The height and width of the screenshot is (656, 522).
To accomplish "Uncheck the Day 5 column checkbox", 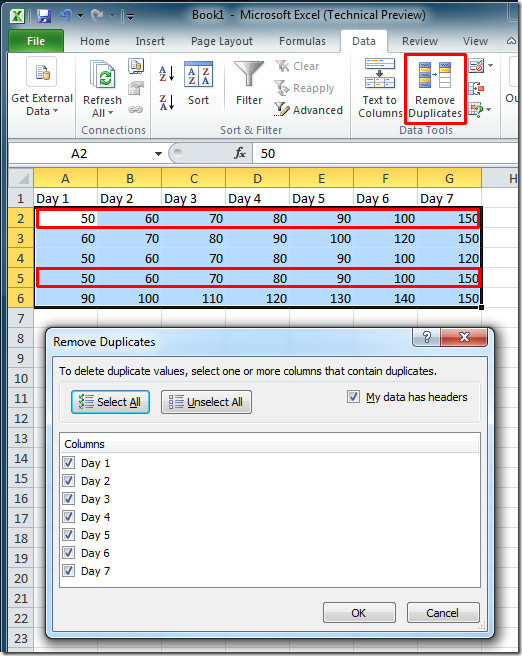I will point(69,535).
